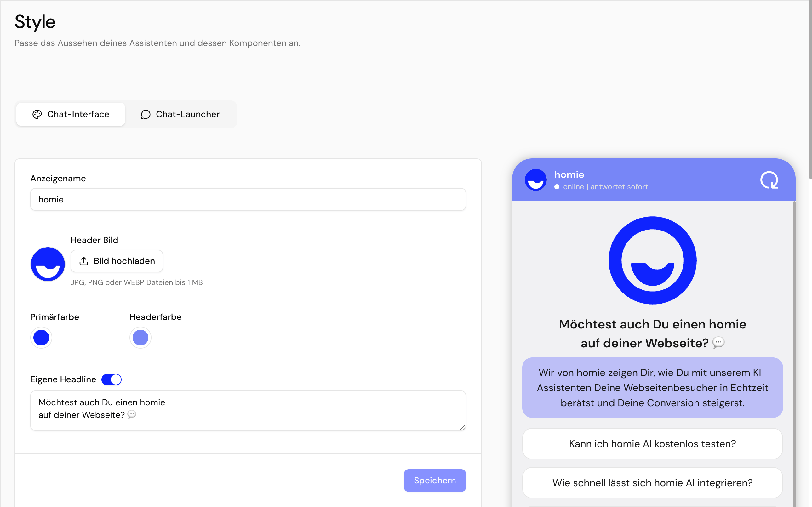This screenshot has height=507, width=812.
Task: Click the chat preview's vertical scrollbar
Action: 794,354
